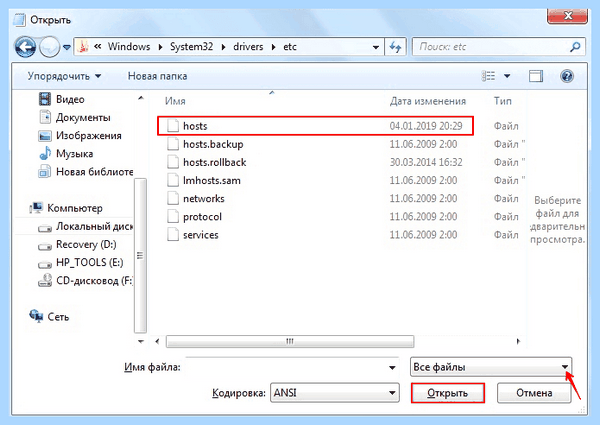Click the file icon next to services
Viewport: 600px width, 425px height.
173,234
